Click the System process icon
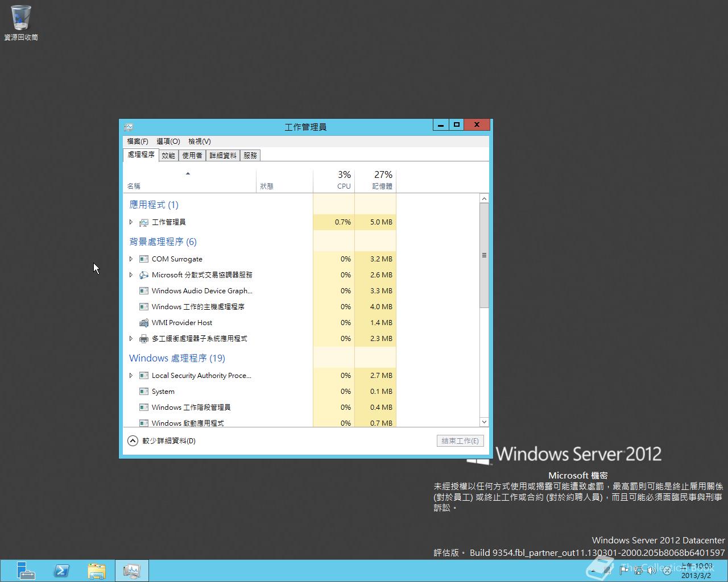Image resolution: width=728 pixels, height=582 pixels. [144, 392]
